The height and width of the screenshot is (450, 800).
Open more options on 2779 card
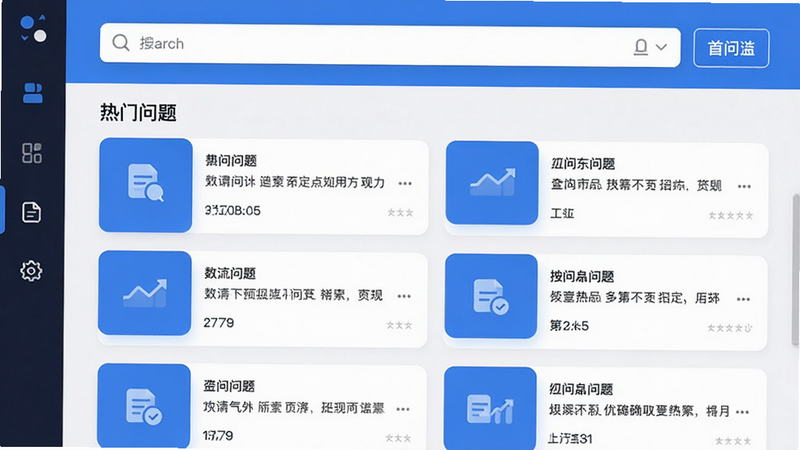[x=404, y=296]
